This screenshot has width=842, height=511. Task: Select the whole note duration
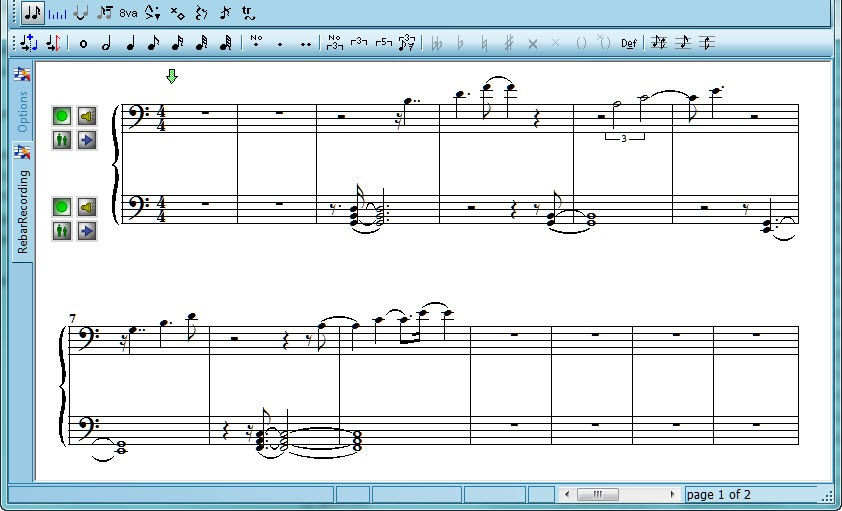pyautogui.click(x=83, y=43)
